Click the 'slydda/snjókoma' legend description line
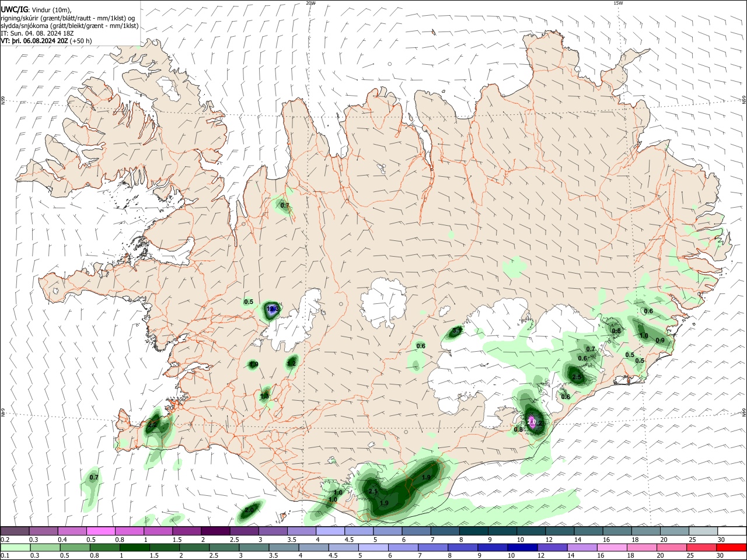The image size is (747, 560). pyautogui.click(x=69, y=26)
